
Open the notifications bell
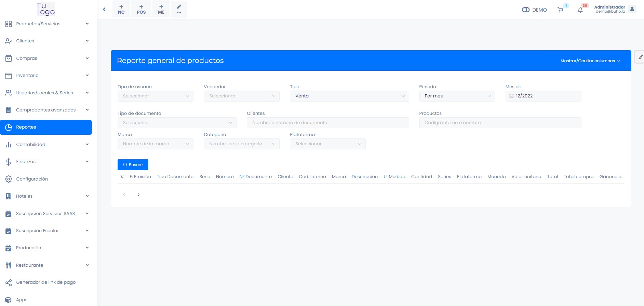(x=580, y=10)
